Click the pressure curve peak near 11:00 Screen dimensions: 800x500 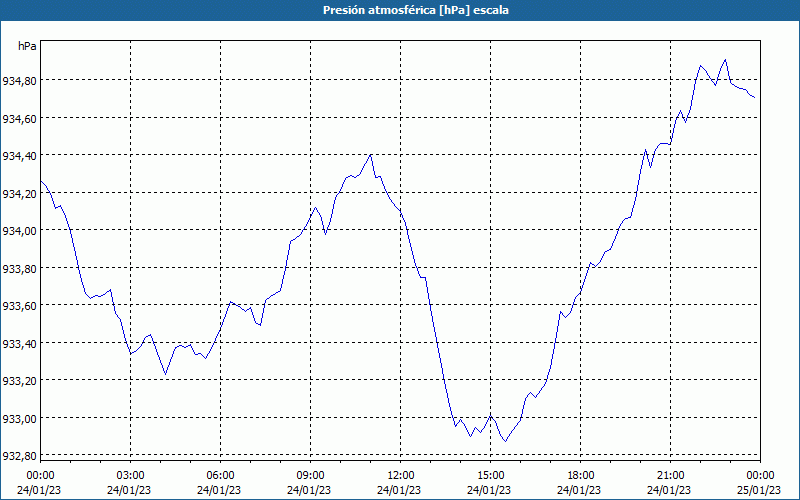point(370,155)
